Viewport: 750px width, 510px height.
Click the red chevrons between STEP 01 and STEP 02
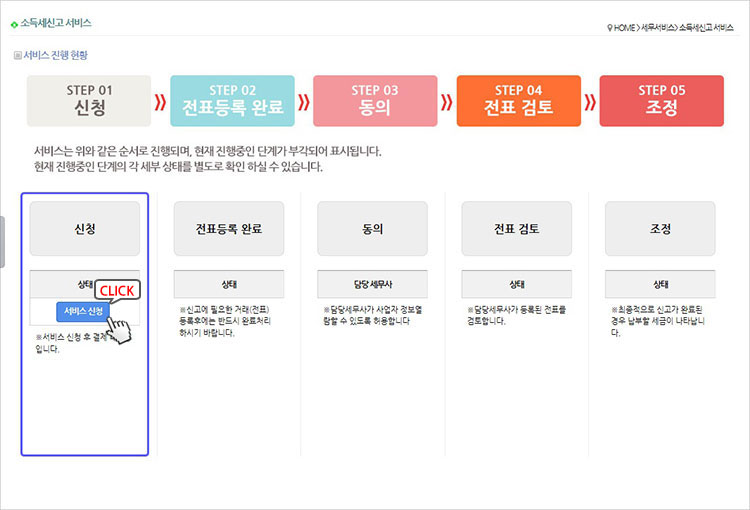click(160, 101)
